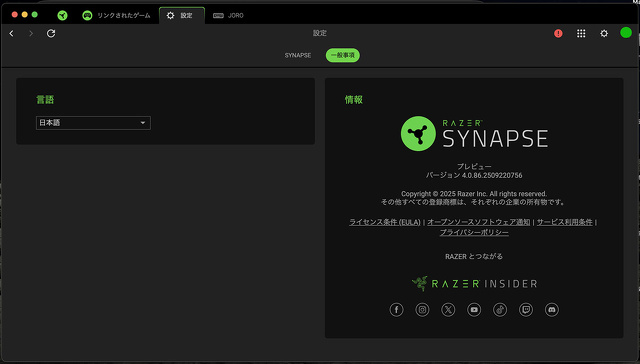This screenshot has height=364, width=640.
Task: Select the 一般事項 pill tab
Action: tap(343, 55)
